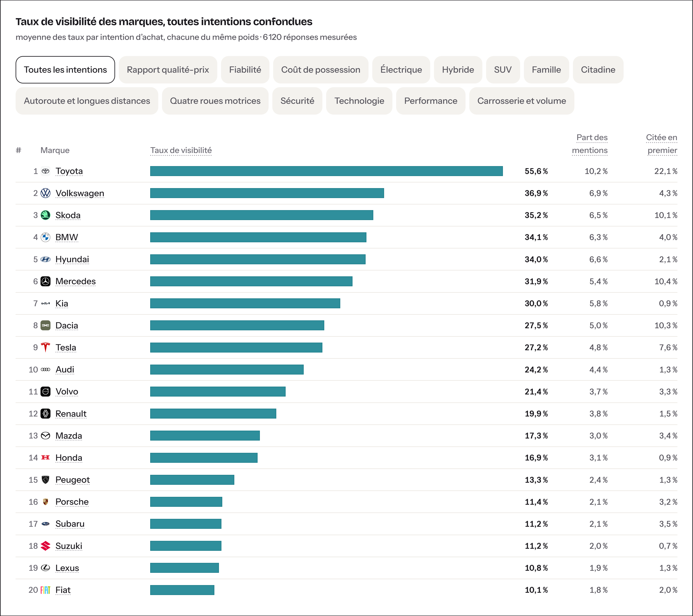
Task: Open the Coût de possession tab
Action: 321,70
